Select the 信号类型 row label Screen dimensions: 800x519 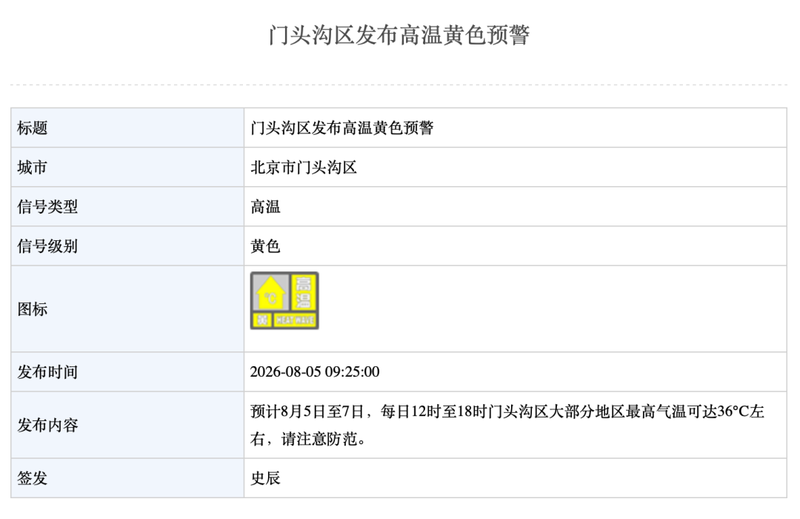[47, 206]
